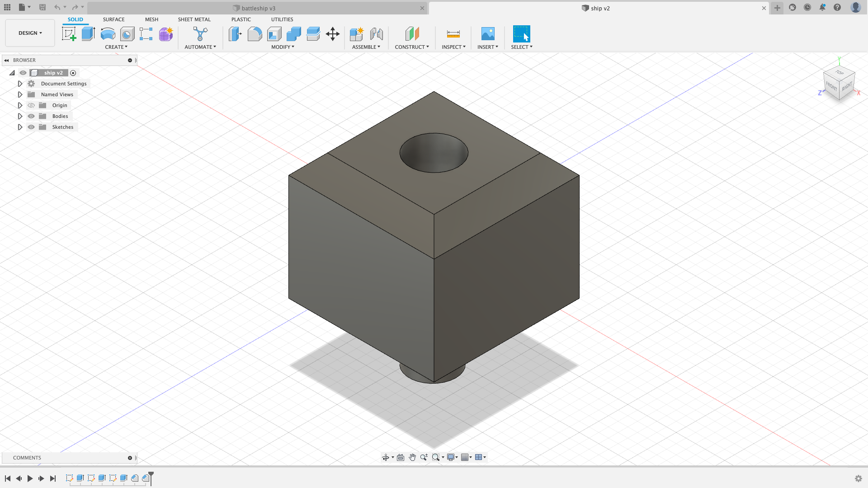
Task: Hide the Bodies folder with eye icon
Action: pyautogui.click(x=31, y=116)
